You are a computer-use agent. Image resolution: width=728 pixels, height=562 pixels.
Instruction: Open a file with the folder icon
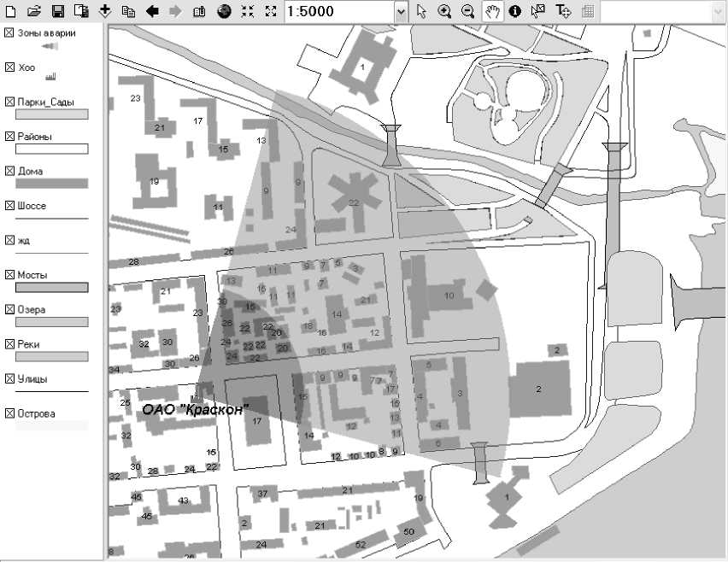pos(34,11)
